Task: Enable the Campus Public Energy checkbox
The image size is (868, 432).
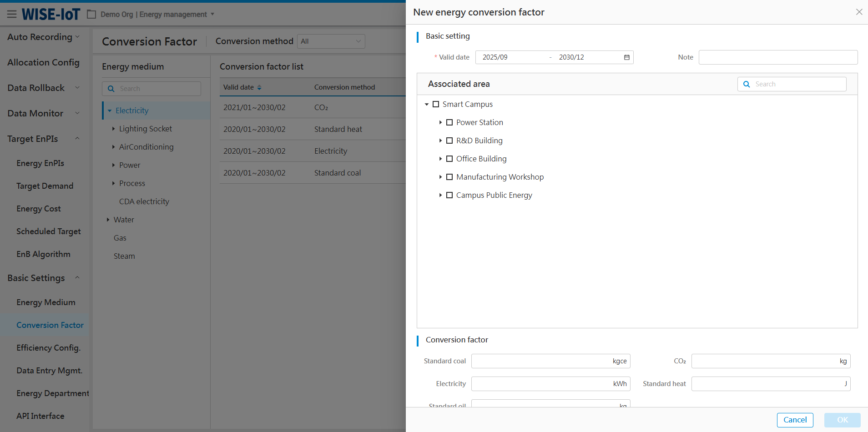Action: click(449, 195)
